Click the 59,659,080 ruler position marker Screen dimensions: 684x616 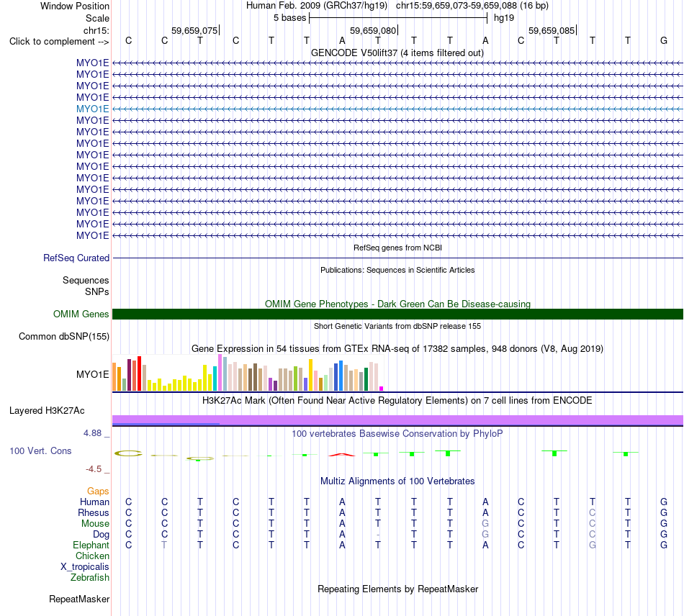pyautogui.click(x=374, y=30)
